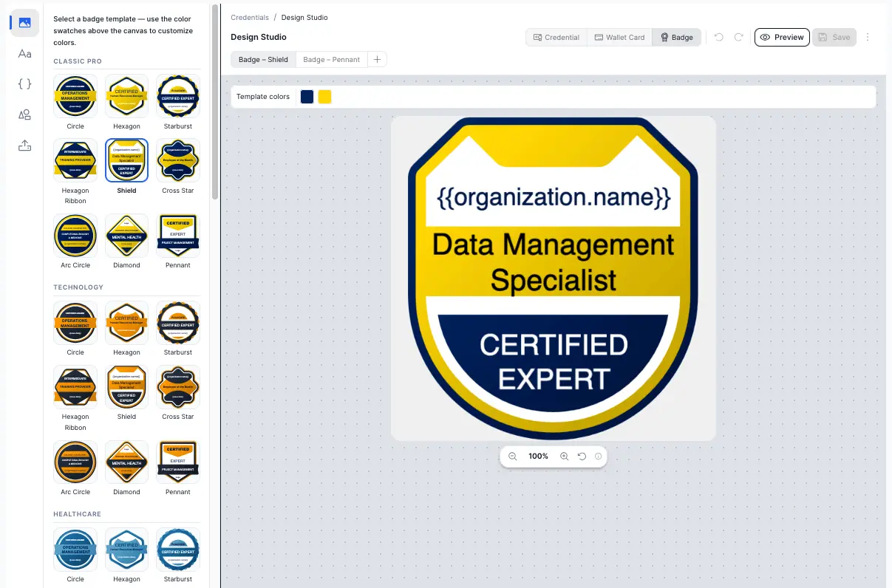The width and height of the screenshot is (892, 588).
Task: Zoom in on the badge canvas
Action: coord(564,456)
